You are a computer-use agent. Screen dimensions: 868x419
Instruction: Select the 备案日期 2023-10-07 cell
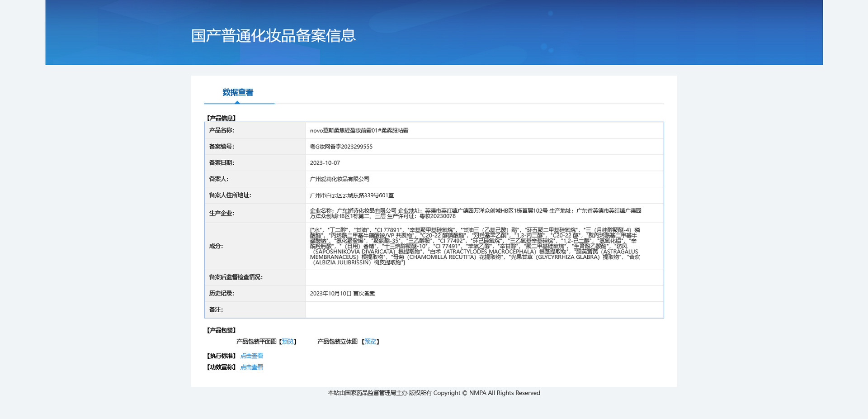(x=325, y=162)
